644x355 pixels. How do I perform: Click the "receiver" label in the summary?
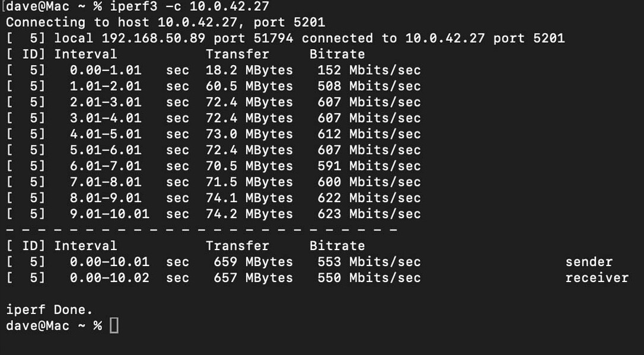tap(597, 278)
